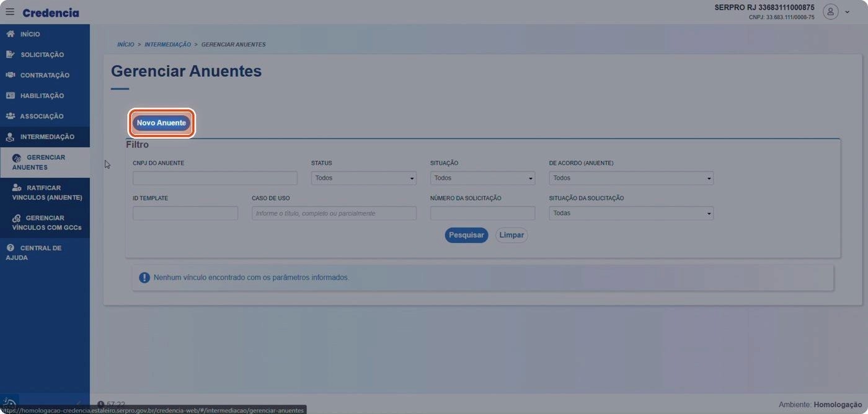The width and height of the screenshot is (868, 414).
Task: Click the Limpar button
Action: (511, 235)
